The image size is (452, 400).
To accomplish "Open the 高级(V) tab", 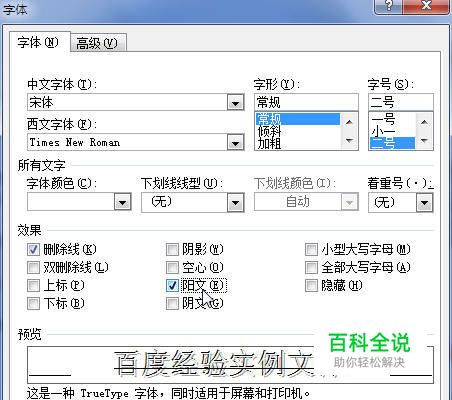I will coord(98,43).
